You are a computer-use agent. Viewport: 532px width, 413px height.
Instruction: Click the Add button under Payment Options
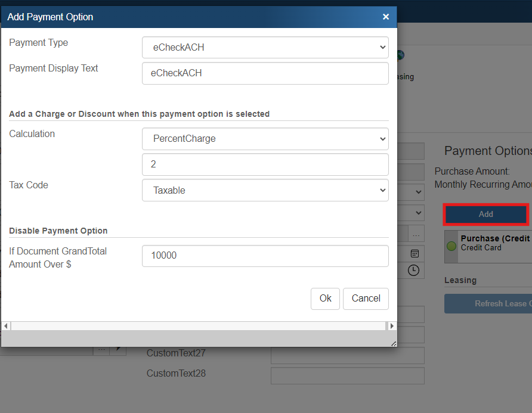pyautogui.click(x=485, y=215)
